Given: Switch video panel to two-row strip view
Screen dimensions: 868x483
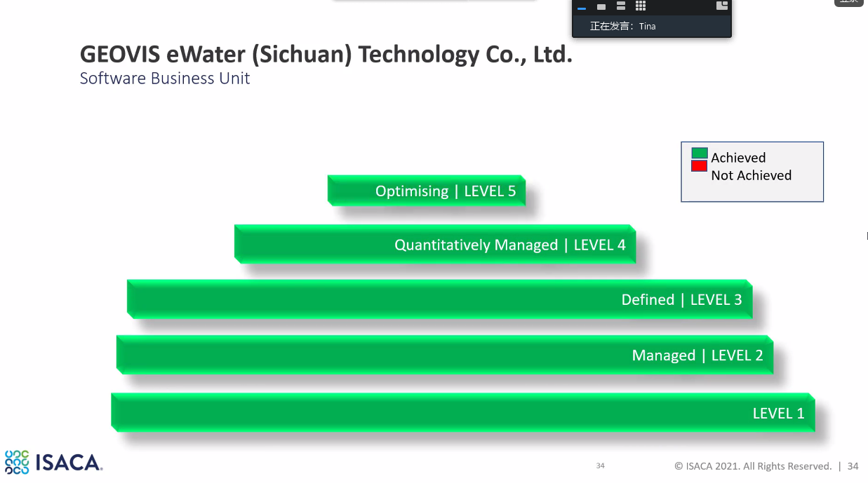Looking at the screenshot, I should (x=621, y=6).
